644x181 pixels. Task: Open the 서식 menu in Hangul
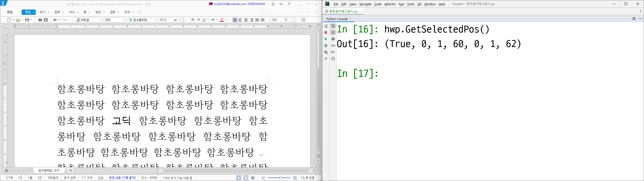tap(72, 12)
